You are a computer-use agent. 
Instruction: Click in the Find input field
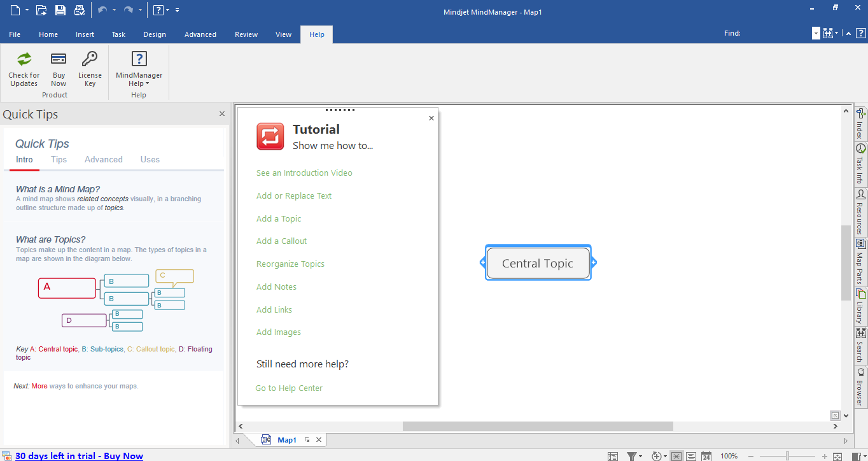[x=776, y=34]
